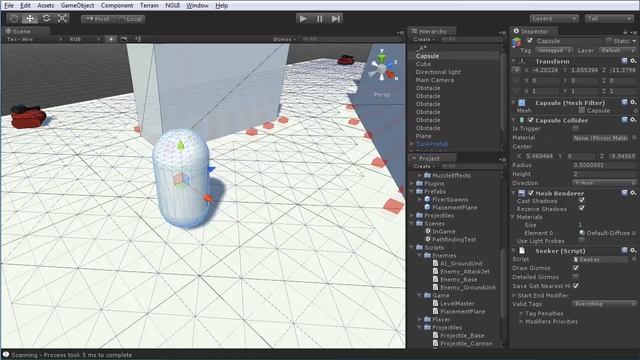The image size is (640, 360).
Task: Select Directional light in Hierarchy
Action: pyautogui.click(x=438, y=72)
